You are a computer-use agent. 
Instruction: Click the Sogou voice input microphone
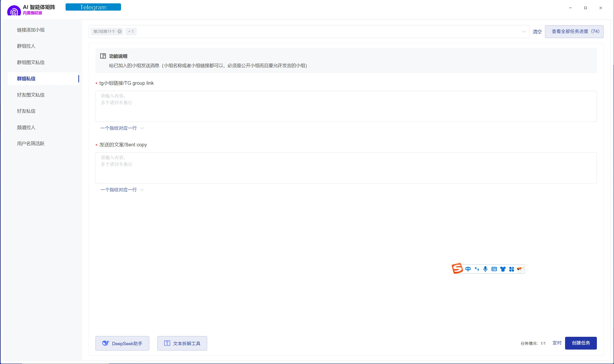pos(485,269)
